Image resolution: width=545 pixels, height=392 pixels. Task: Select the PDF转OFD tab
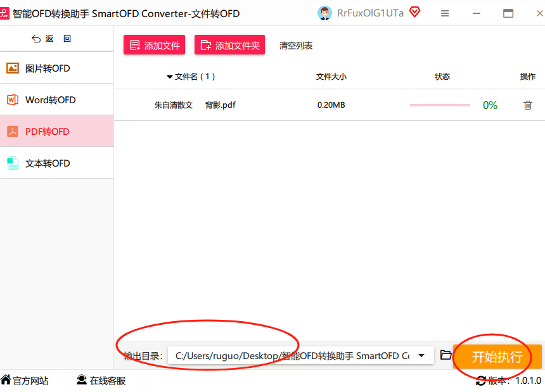[x=56, y=131]
